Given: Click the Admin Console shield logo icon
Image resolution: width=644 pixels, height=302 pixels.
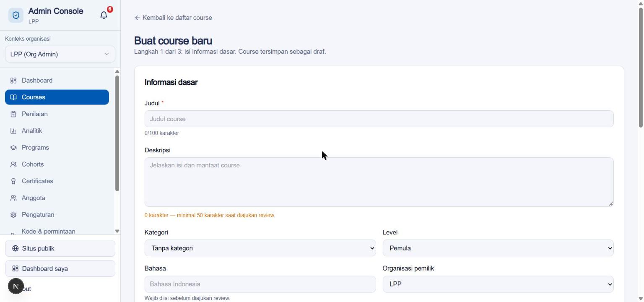Looking at the screenshot, I should tap(16, 16).
